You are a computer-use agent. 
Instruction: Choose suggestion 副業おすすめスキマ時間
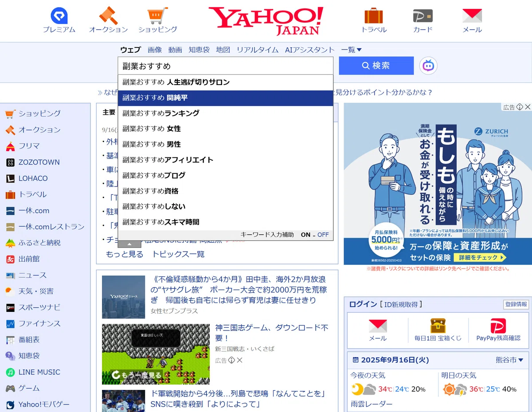pyautogui.click(x=225, y=222)
